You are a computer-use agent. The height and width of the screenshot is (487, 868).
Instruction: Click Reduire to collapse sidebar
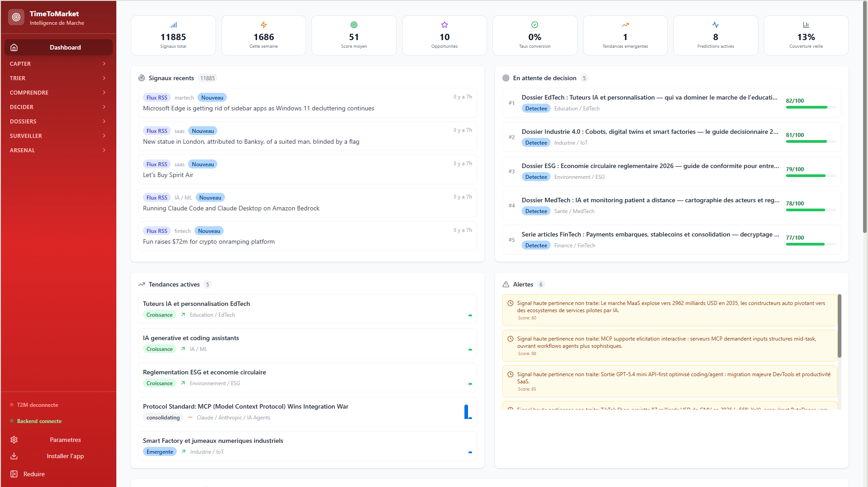59,474
